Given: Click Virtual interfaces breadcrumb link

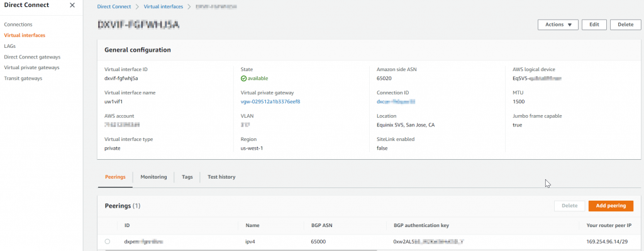Looking at the screenshot, I should point(164,6).
